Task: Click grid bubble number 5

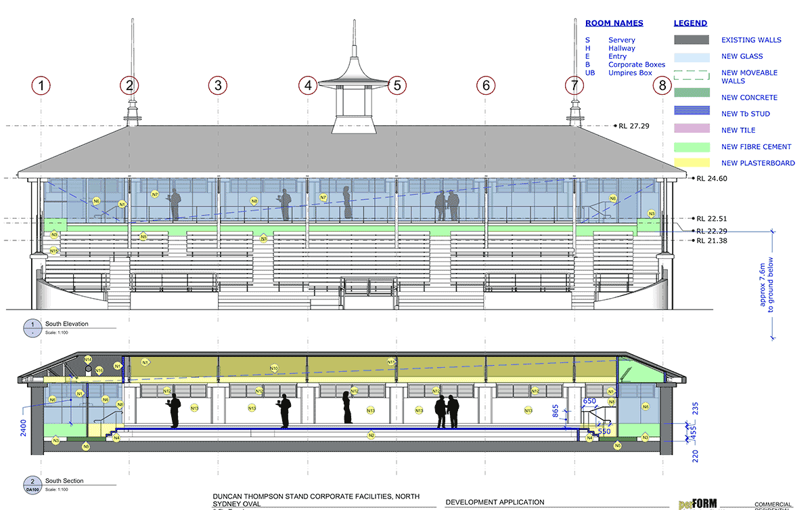Action: point(397,86)
